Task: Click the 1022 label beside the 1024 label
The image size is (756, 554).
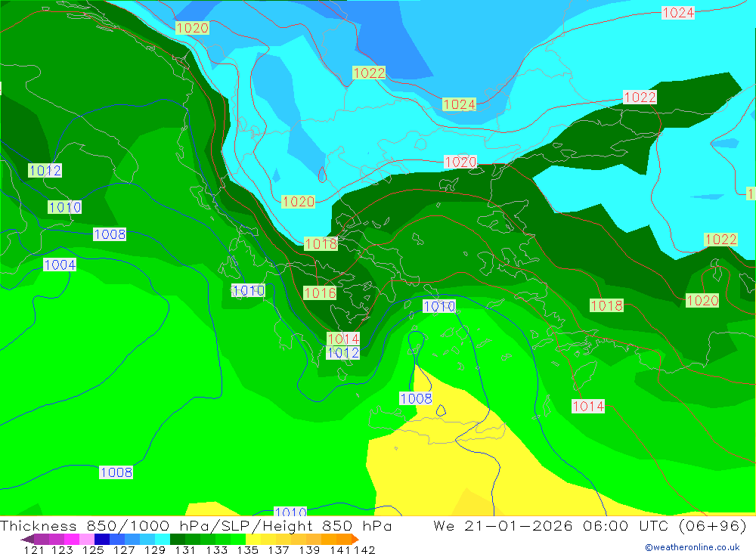Action: [x=369, y=73]
